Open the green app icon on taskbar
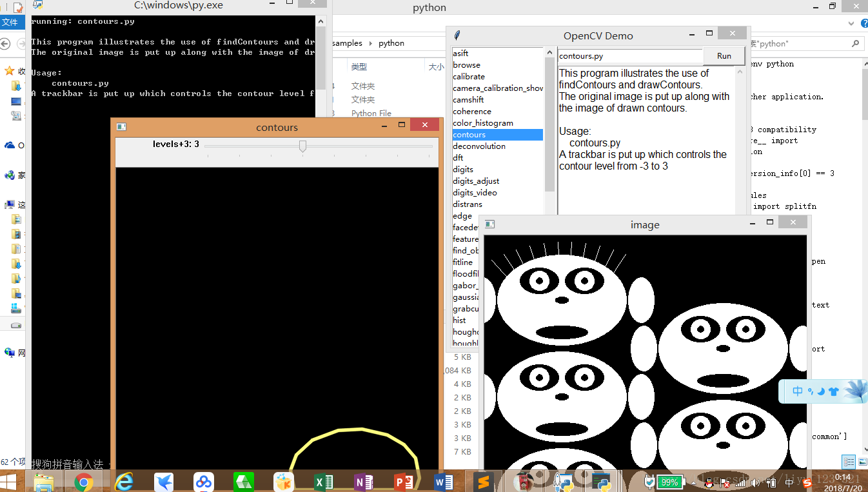868x492 pixels. (244, 482)
